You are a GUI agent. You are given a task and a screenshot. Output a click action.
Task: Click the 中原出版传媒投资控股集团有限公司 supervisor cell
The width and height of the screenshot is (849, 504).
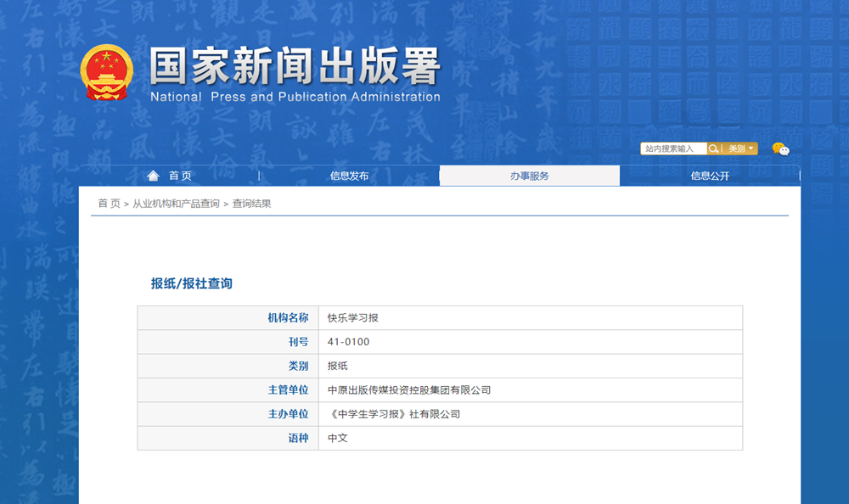(411, 389)
